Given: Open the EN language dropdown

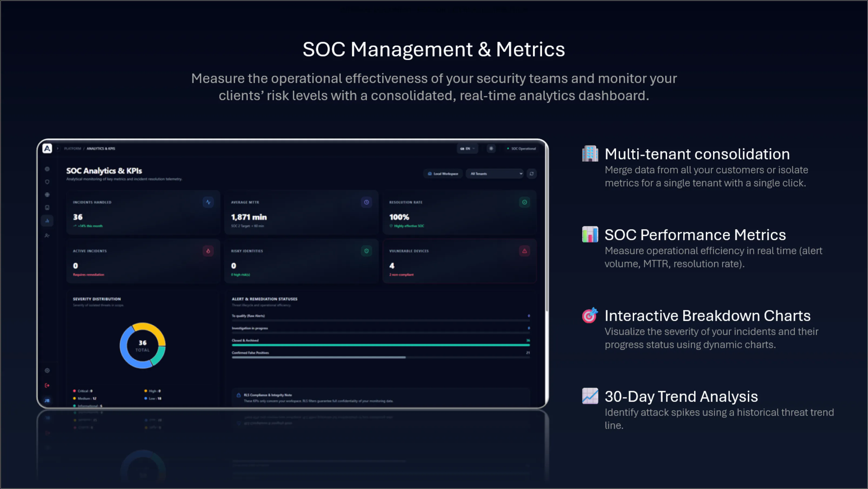Looking at the screenshot, I should pos(467,149).
